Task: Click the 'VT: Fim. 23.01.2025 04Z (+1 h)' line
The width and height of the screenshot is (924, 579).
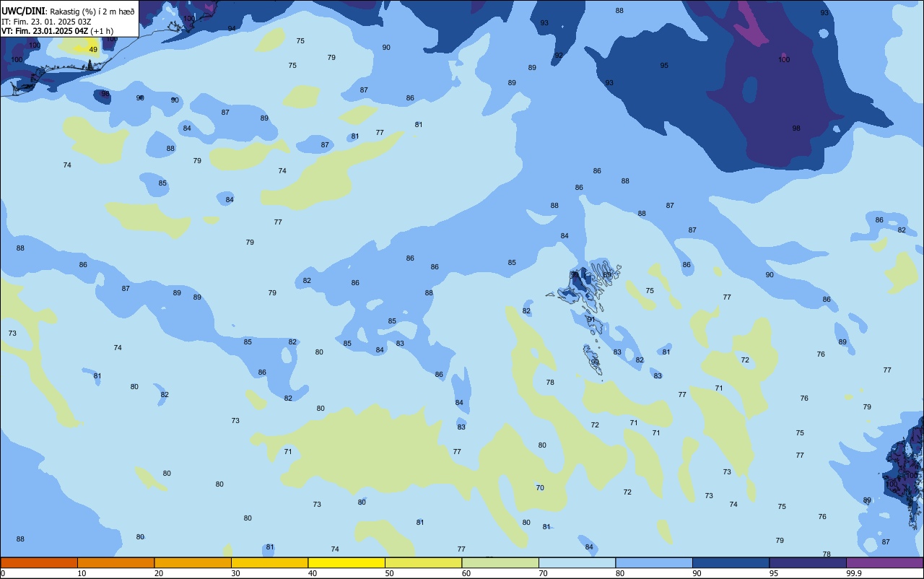Action: (x=57, y=30)
